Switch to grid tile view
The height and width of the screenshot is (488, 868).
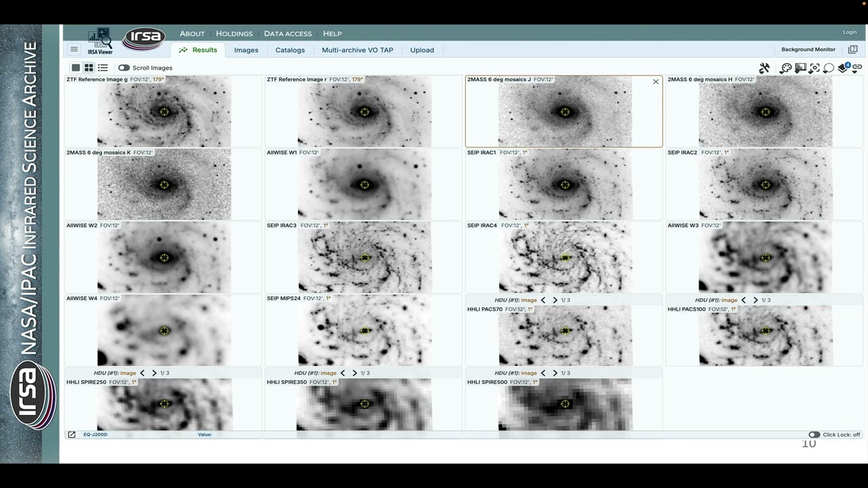89,68
